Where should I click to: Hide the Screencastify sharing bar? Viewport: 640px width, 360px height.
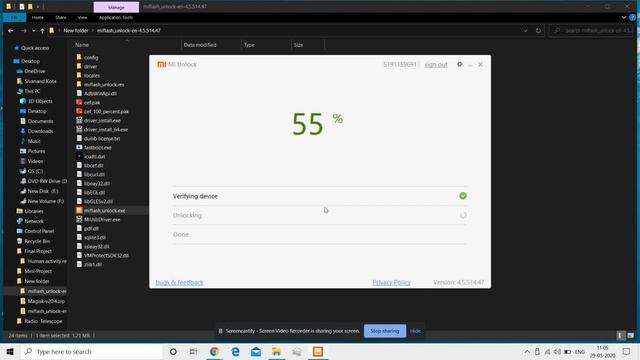coord(415,331)
